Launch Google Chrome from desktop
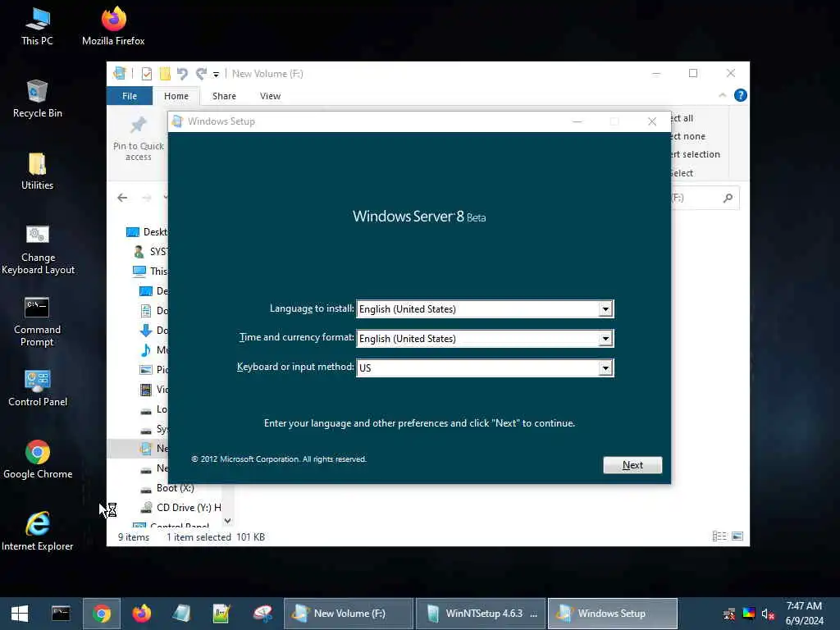840x630 pixels. (38, 459)
